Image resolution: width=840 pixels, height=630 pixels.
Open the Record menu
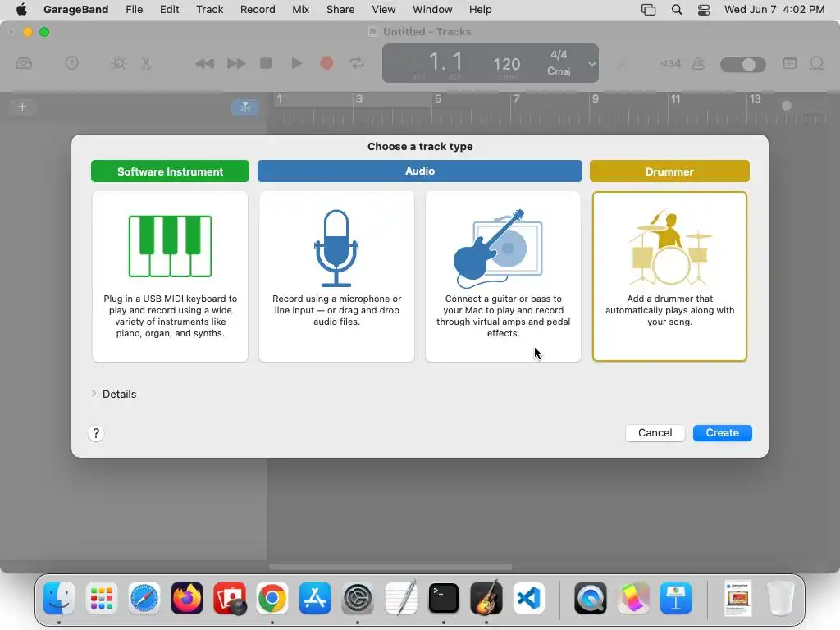[258, 10]
